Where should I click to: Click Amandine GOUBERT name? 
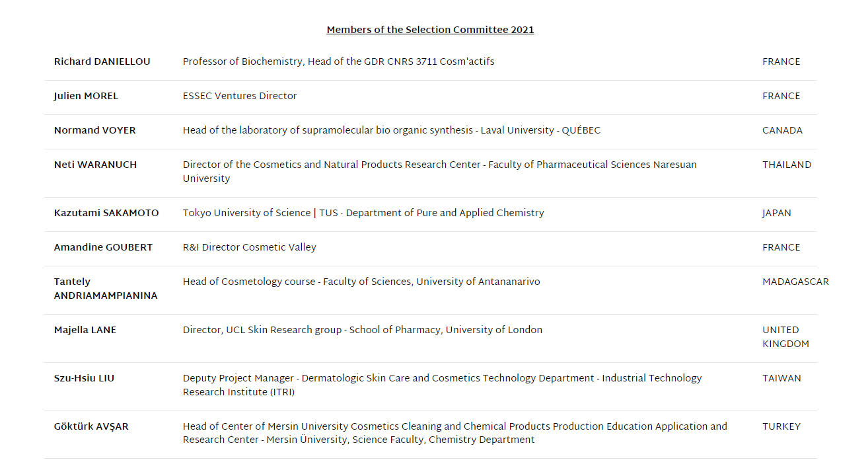[103, 247]
